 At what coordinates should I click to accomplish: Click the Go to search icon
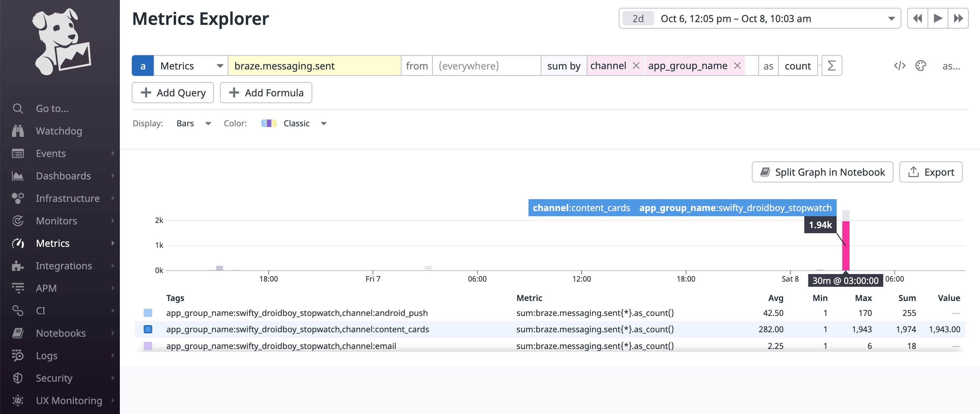pyautogui.click(x=18, y=109)
